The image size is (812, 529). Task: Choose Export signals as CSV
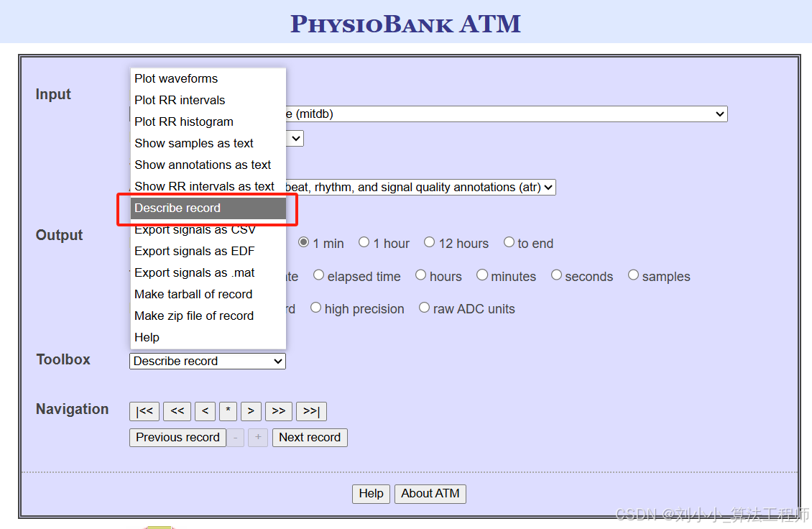(x=208, y=229)
